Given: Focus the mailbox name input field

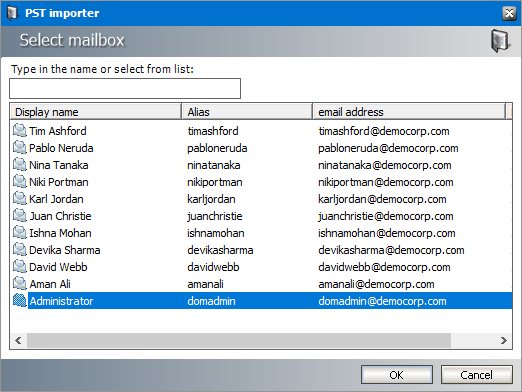Looking at the screenshot, I should pos(125,88).
